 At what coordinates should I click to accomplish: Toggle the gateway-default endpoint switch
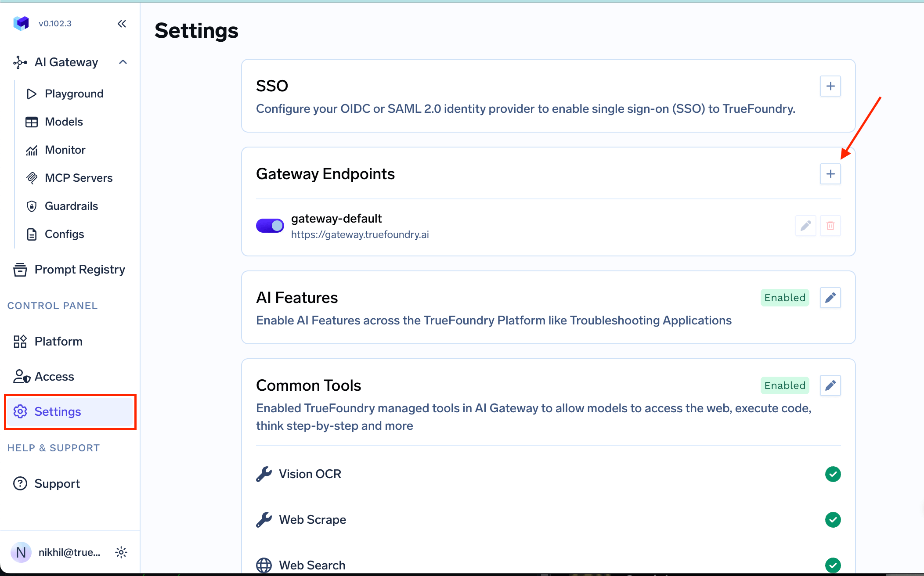coord(270,226)
